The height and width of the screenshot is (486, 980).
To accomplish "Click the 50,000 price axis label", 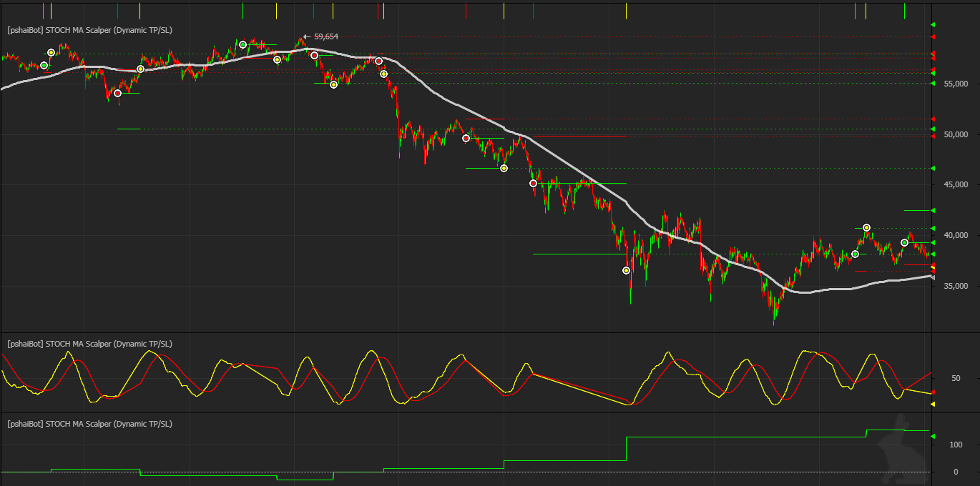I will coord(956,134).
